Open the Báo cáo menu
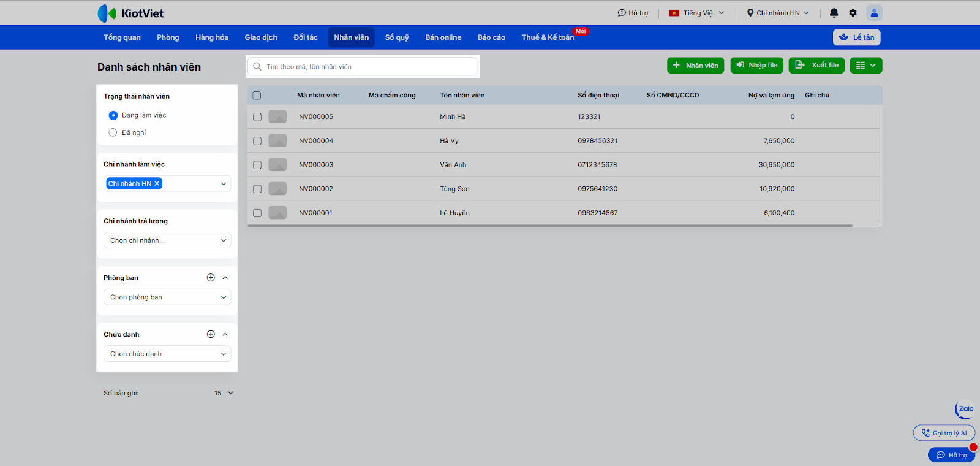980x466 pixels. coord(491,37)
